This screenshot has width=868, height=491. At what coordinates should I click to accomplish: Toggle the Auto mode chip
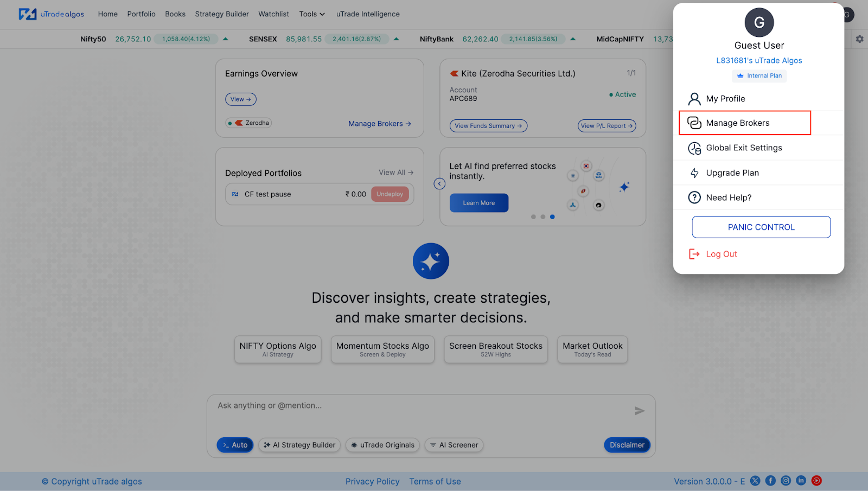(x=235, y=445)
